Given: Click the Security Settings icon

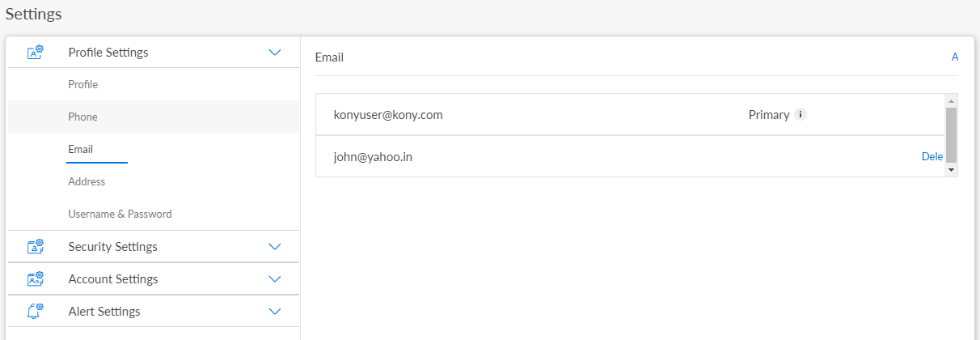Looking at the screenshot, I should point(36,247).
